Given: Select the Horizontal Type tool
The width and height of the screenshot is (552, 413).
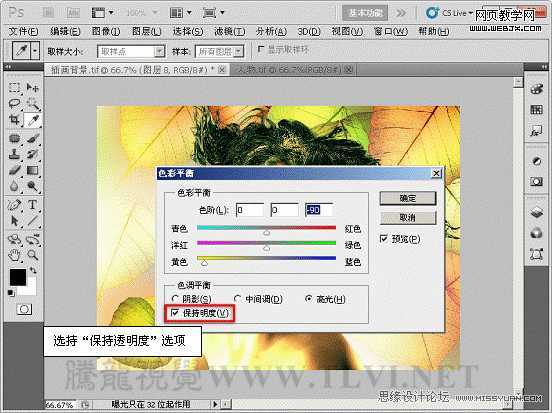Looking at the screenshot, I should pyautogui.click(x=33, y=205).
